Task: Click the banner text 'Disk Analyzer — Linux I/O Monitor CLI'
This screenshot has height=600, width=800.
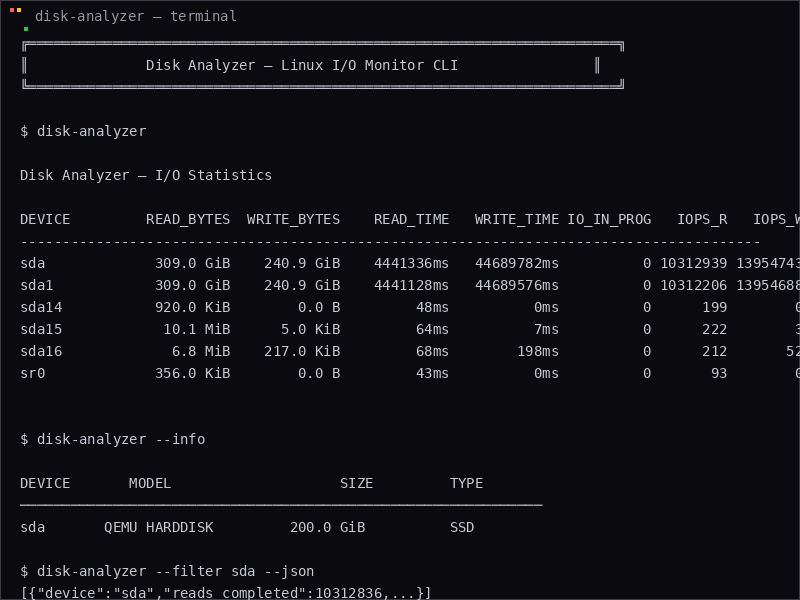Action: click(x=302, y=65)
